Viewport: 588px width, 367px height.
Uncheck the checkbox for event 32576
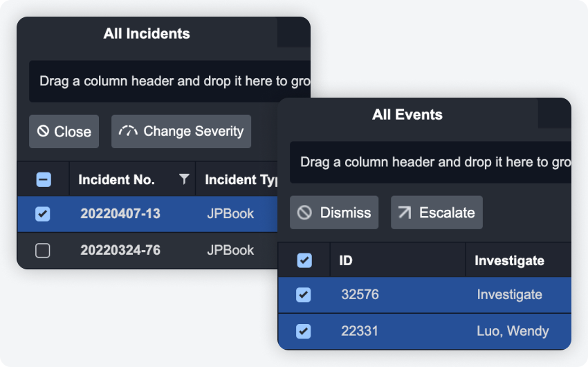click(x=304, y=295)
